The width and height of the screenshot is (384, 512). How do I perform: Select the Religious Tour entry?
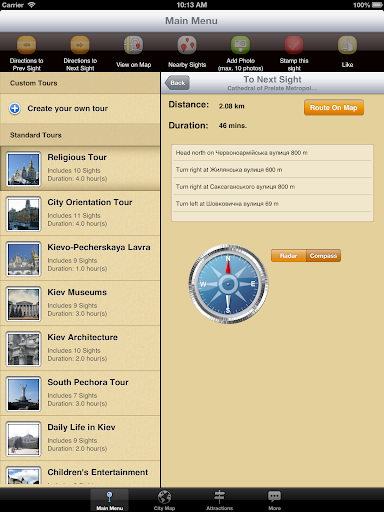tap(80, 168)
